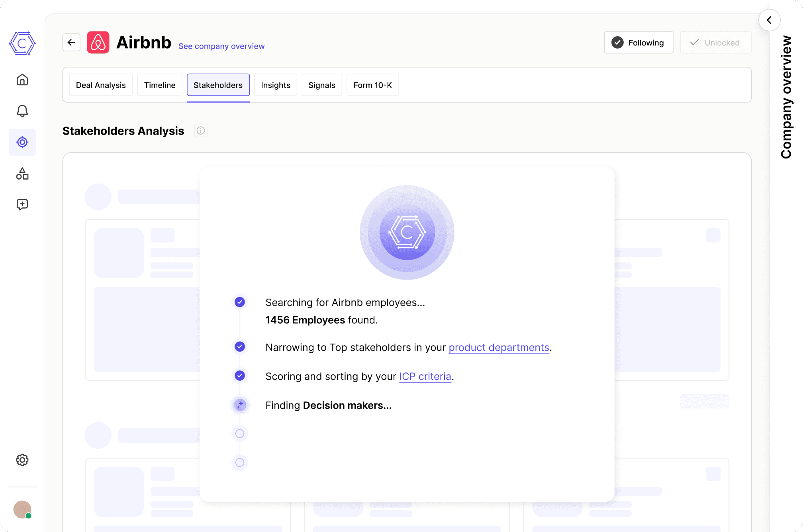Select the Stakeholders tab
The width and height of the screenshot is (803, 532).
tap(218, 85)
